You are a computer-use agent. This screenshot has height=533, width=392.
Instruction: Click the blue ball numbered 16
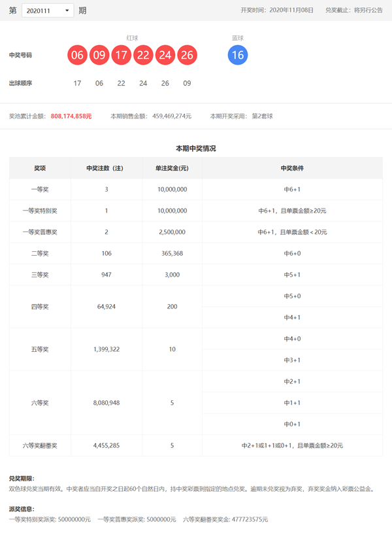tap(238, 55)
